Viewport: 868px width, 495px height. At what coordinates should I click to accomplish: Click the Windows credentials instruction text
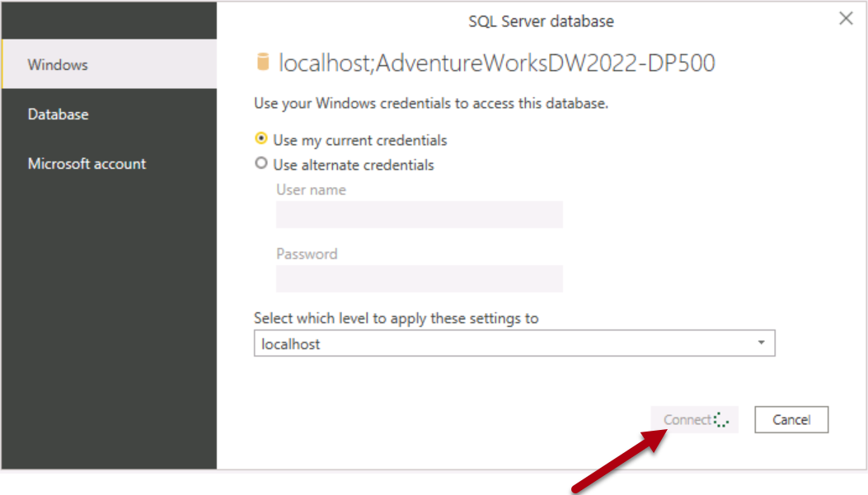tap(430, 104)
